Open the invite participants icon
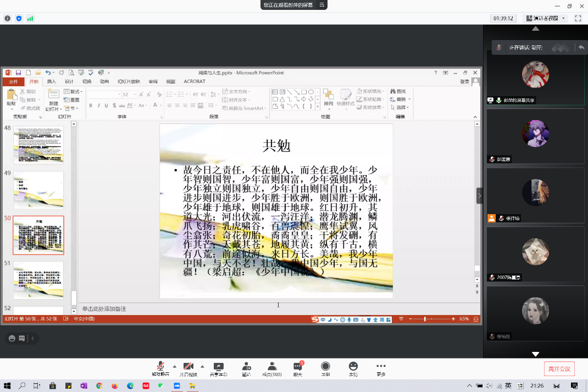Image resolution: width=588 pixels, height=392 pixels. coord(246,367)
